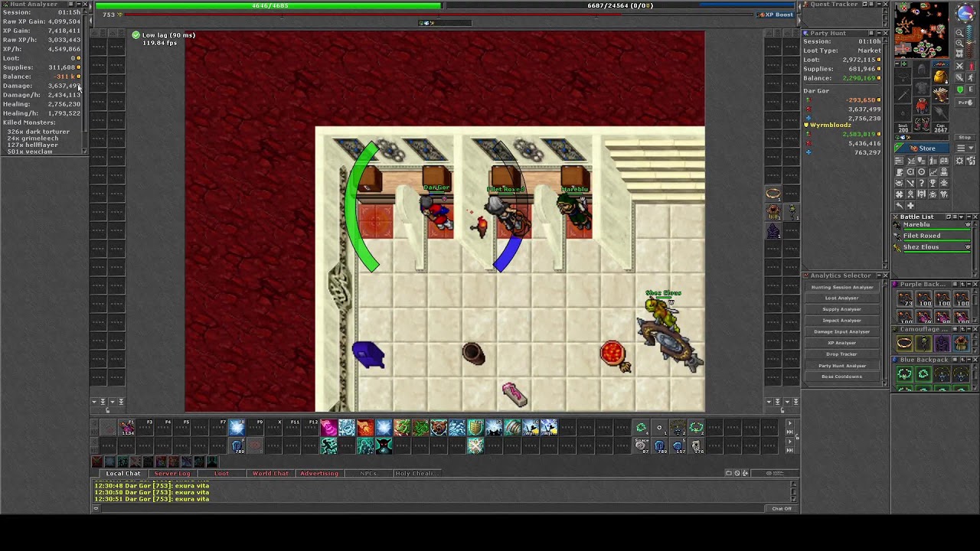The height and width of the screenshot is (551, 980).
Task: Open Party Hunt panel context menu
Action: tap(871, 33)
